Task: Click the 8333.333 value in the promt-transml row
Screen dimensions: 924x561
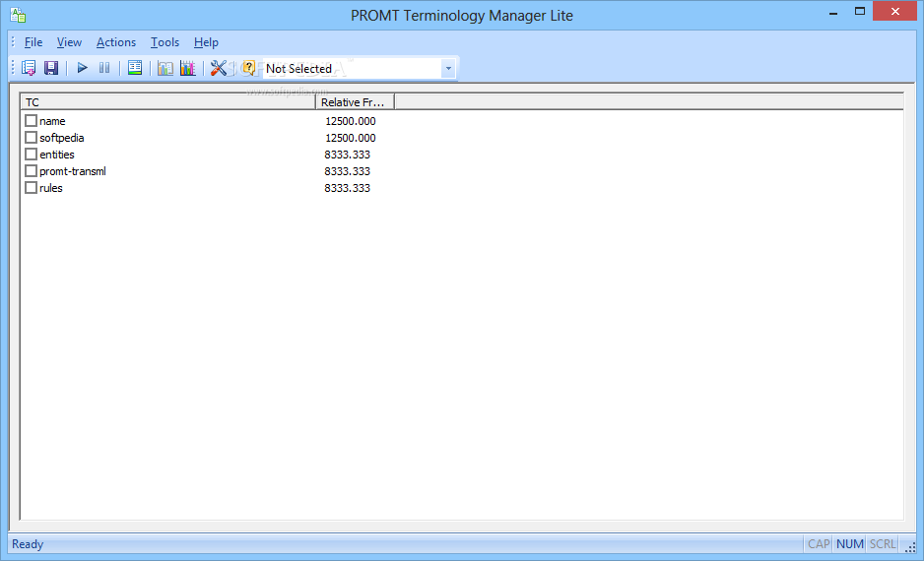Action: click(x=347, y=170)
